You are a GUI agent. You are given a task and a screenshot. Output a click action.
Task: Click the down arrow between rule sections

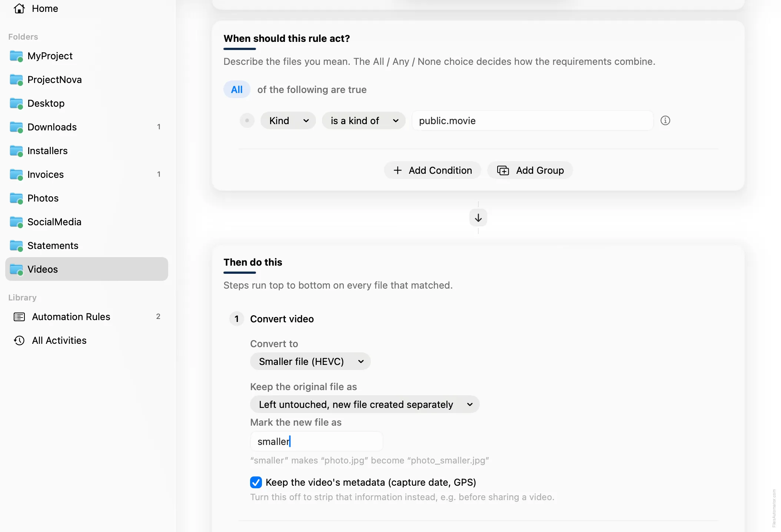click(478, 217)
